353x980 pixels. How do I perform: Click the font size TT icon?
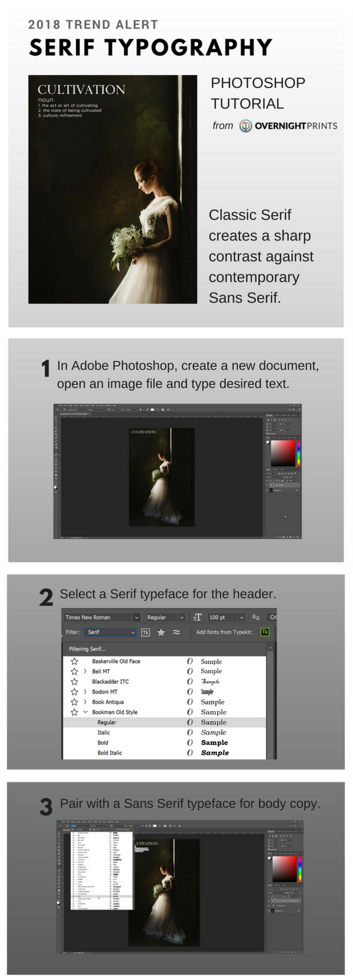tap(197, 617)
